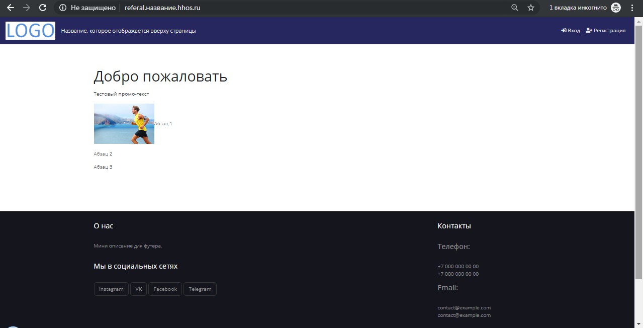Open the incognito profile icon

point(616,8)
